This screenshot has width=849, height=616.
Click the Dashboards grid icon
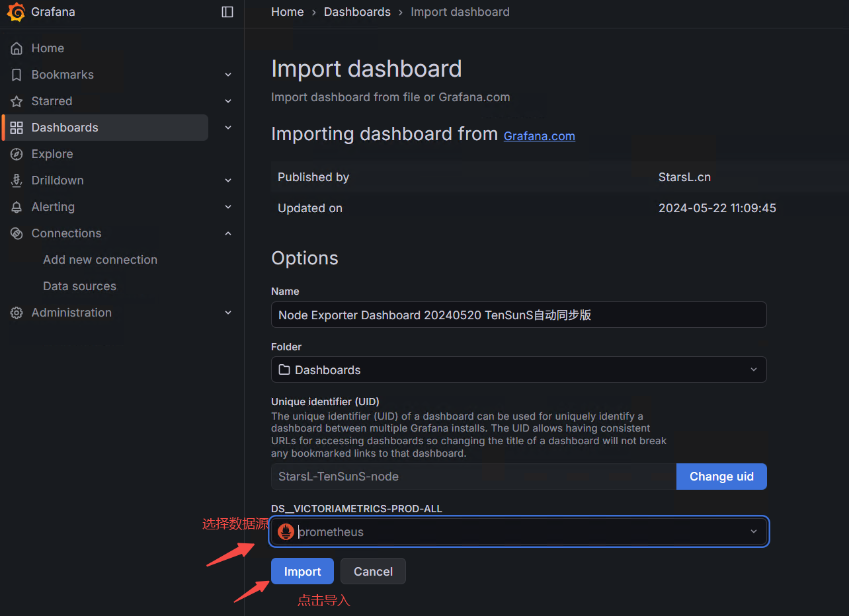click(17, 128)
